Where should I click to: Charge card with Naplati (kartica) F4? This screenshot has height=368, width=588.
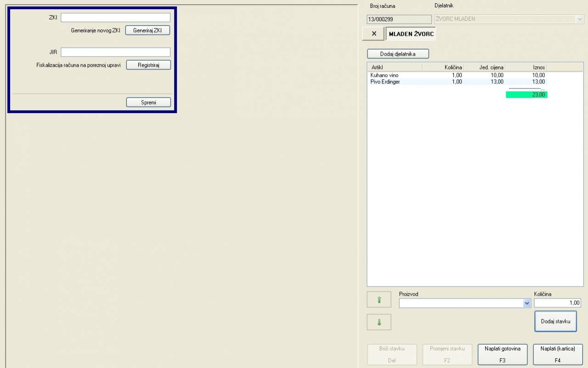pyautogui.click(x=558, y=354)
